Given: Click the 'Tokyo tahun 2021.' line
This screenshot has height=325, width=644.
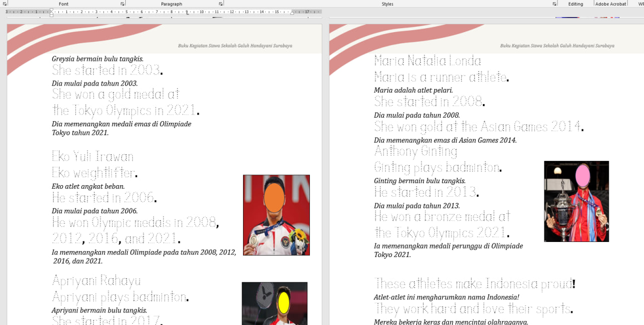Looking at the screenshot, I should [80, 133].
